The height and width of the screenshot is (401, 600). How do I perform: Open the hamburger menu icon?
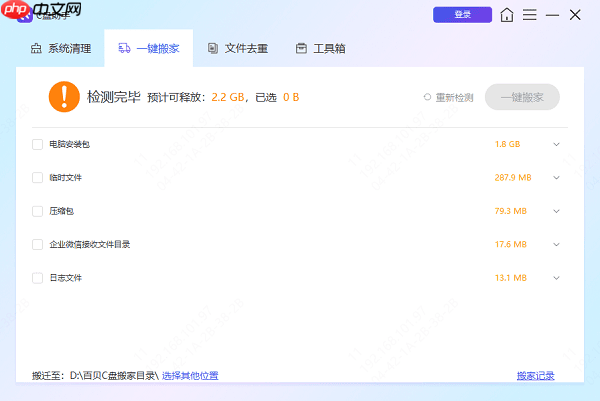pos(530,15)
